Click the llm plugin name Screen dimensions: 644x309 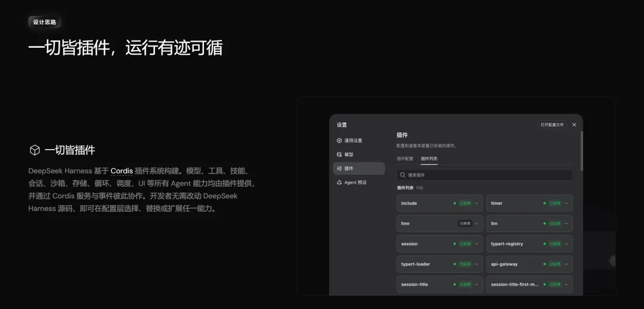pyautogui.click(x=494, y=224)
